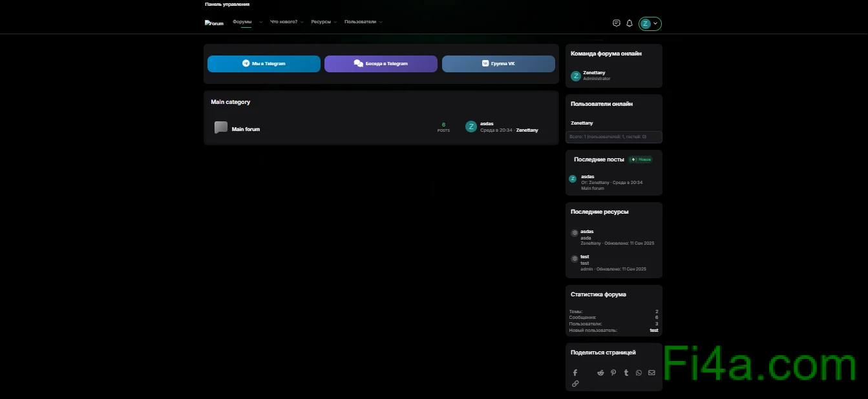Click the Группа VK button

498,64
